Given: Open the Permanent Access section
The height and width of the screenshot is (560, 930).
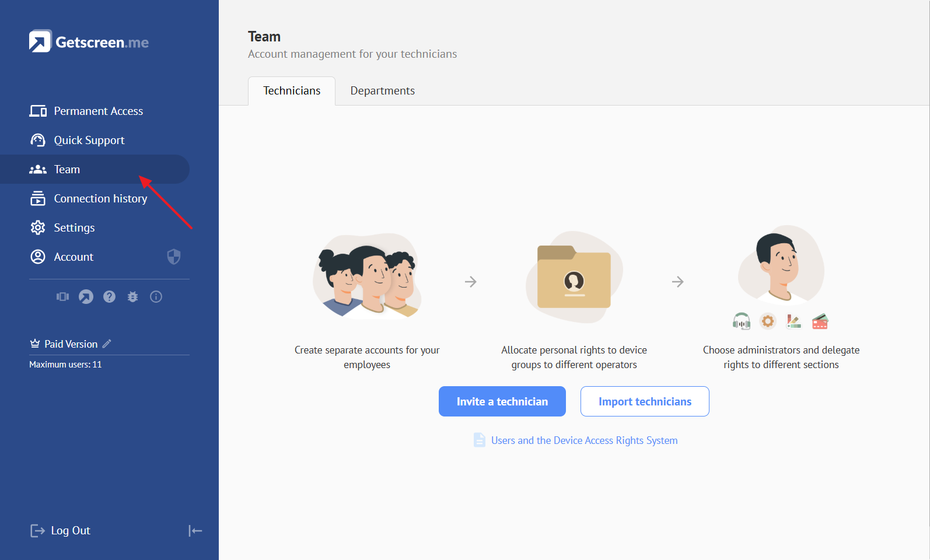Looking at the screenshot, I should pyautogui.click(x=98, y=111).
